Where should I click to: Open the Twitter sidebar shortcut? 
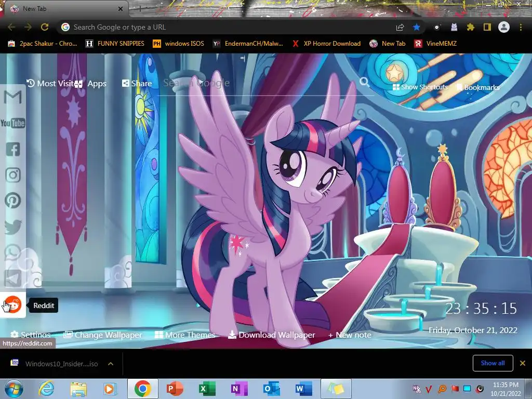coord(13,227)
